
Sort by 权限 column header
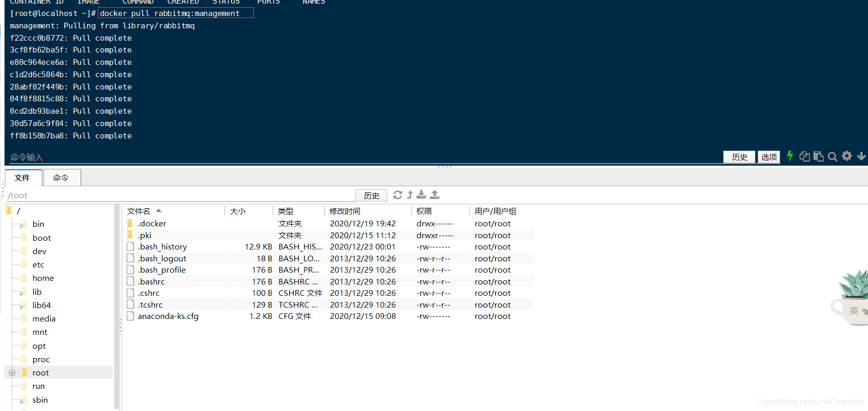pyautogui.click(x=424, y=211)
